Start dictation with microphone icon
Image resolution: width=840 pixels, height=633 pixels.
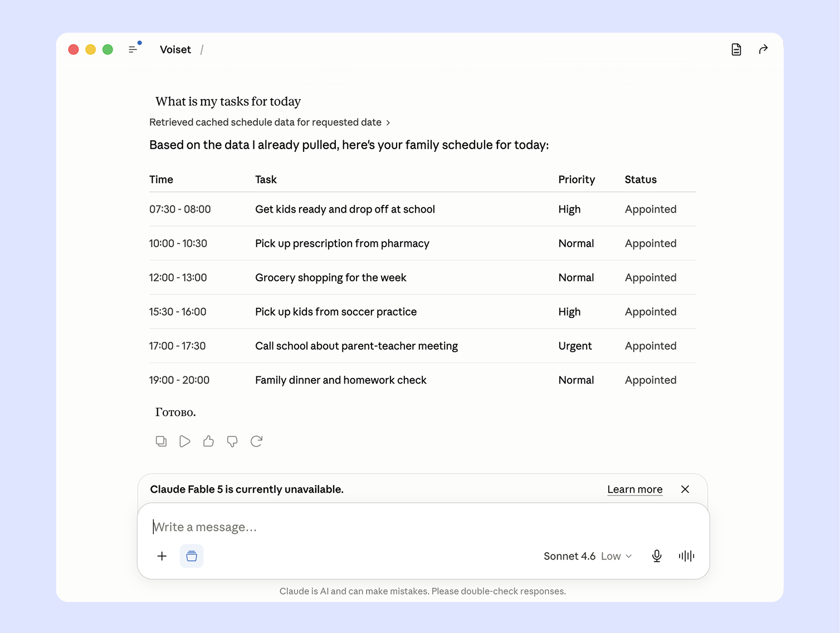[657, 556]
